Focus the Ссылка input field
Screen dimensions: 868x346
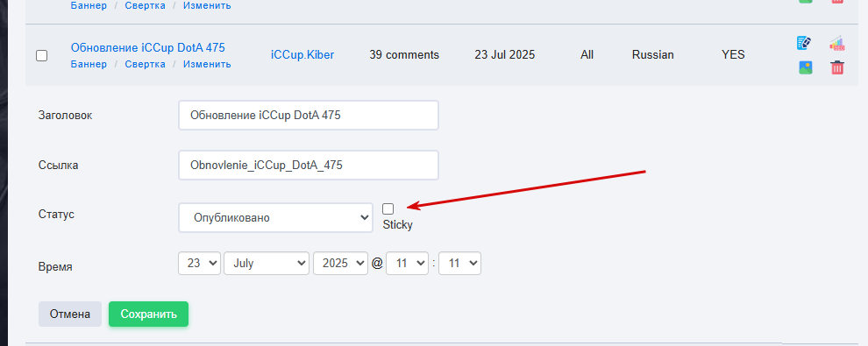309,165
